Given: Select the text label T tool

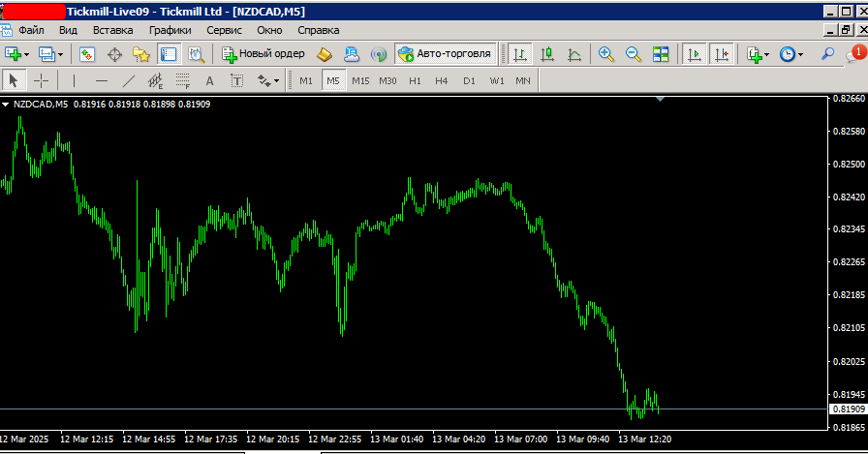Looking at the screenshot, I should 237,80.
